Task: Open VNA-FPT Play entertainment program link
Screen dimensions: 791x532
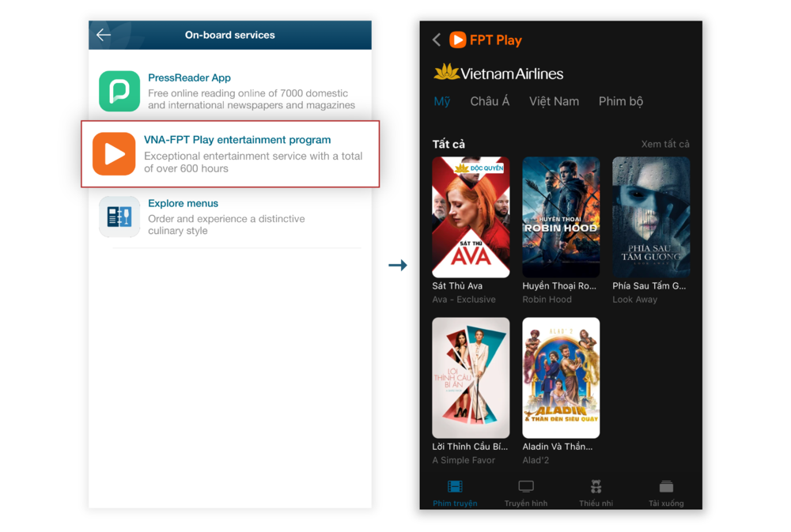Action: (237, 140)
